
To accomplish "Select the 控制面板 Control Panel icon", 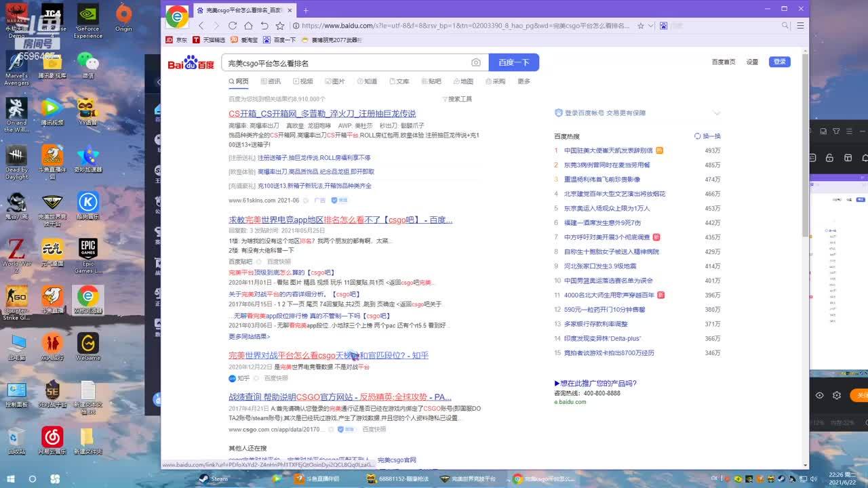I will coord(16,394).
